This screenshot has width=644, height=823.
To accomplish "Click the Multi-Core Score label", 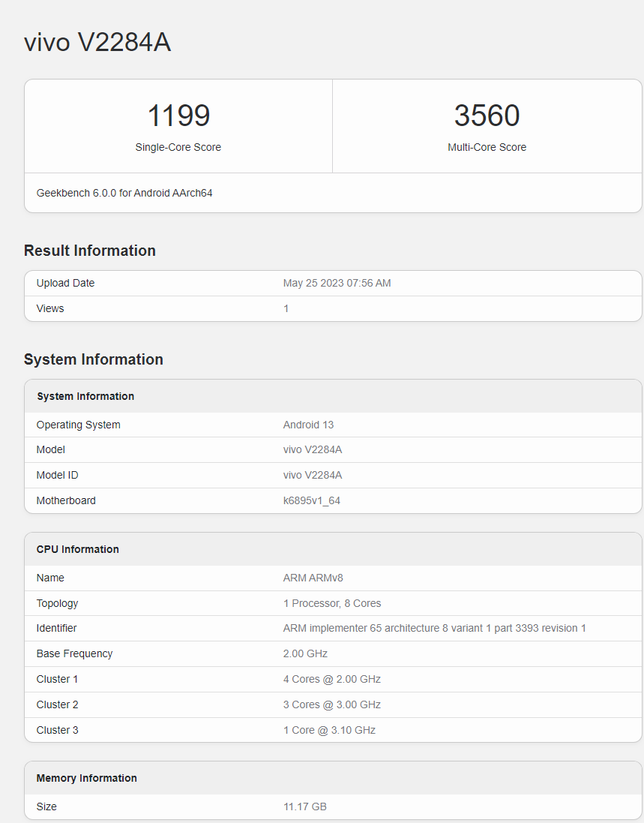I will 487,147.
